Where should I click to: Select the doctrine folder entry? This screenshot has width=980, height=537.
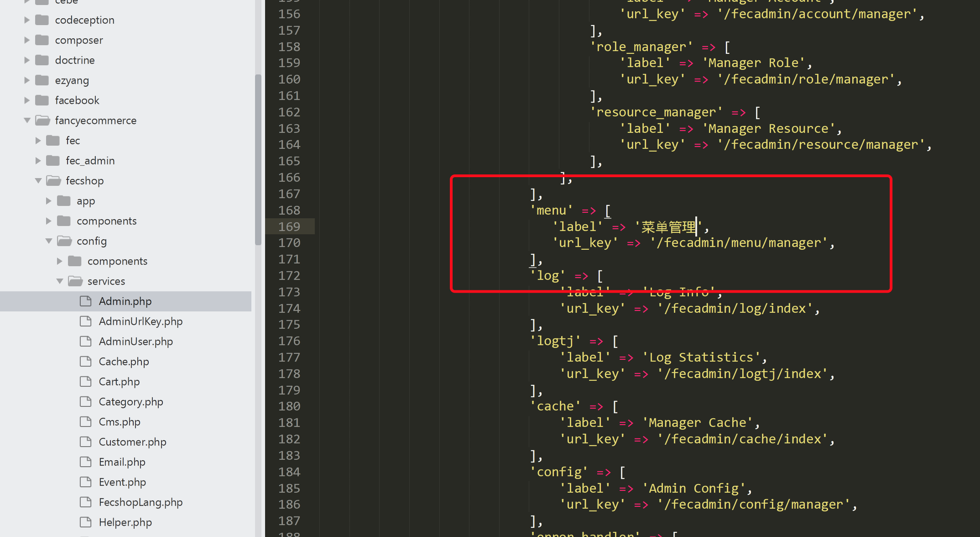click(x=75, y=60)
